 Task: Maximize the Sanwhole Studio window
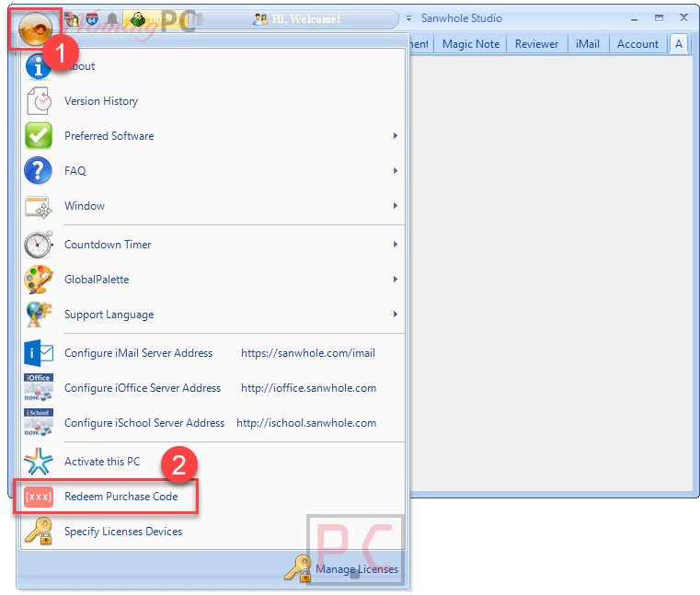[x=659, y=17]
